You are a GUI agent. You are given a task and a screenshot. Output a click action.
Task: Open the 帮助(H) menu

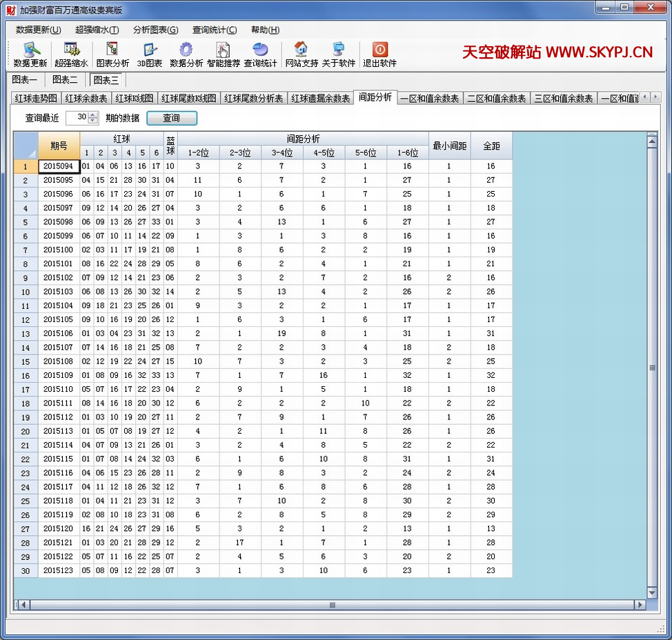coord(265,30)
